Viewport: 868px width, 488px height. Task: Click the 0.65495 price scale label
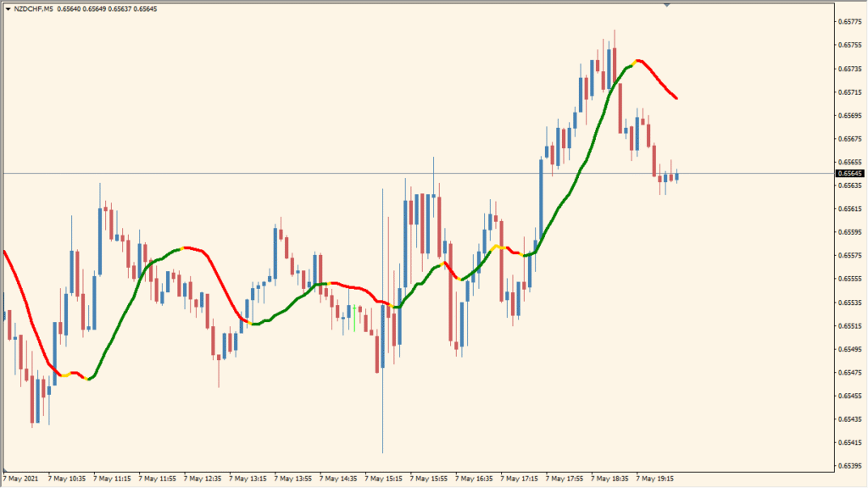click(849, 349)
